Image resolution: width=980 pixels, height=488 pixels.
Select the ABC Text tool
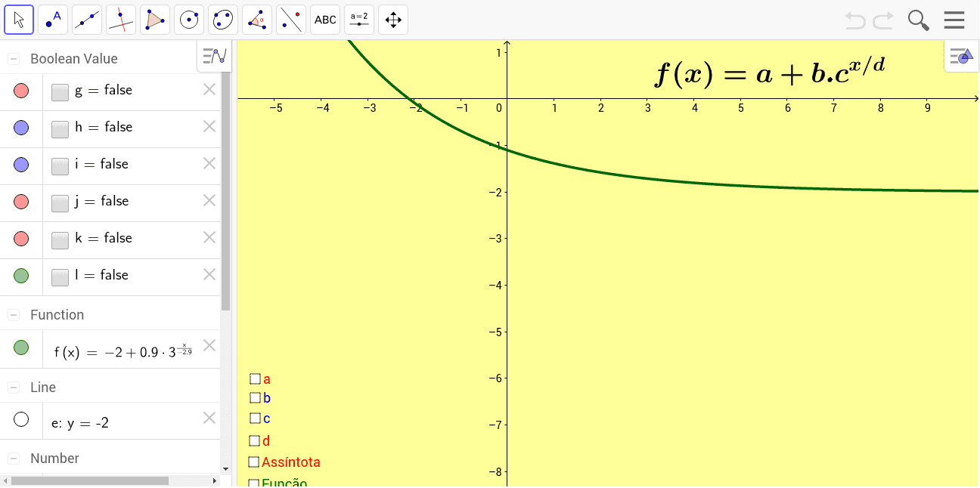(325, 20)
